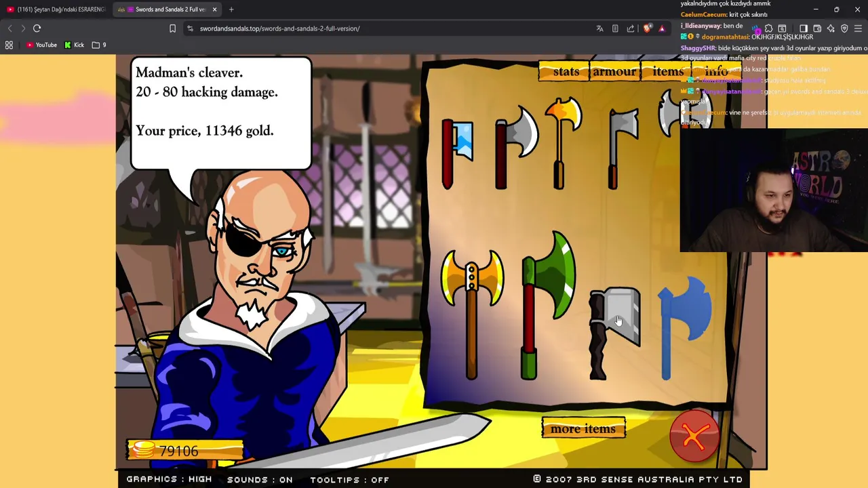This screenshot has height=488, width=868.
Task: Reload the page
Action: click(37, 28)
